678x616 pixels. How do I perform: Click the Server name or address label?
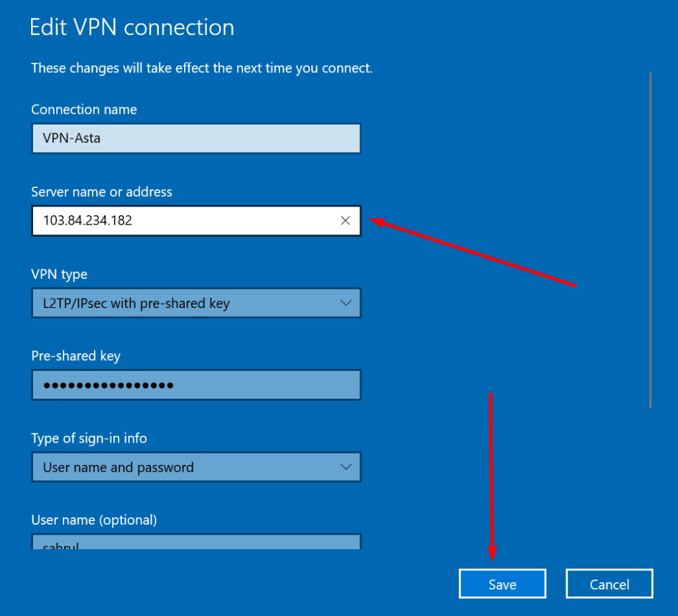tap(101, 192)
